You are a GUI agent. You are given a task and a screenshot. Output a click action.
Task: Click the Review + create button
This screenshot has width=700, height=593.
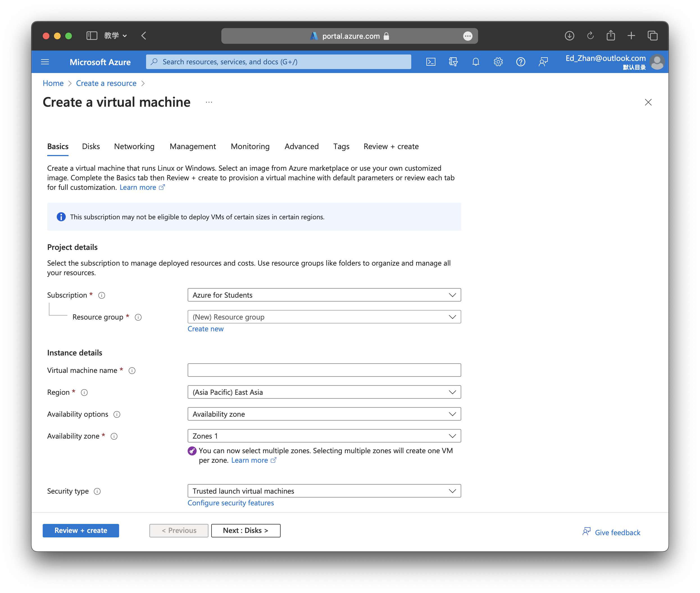coord(81,530)
